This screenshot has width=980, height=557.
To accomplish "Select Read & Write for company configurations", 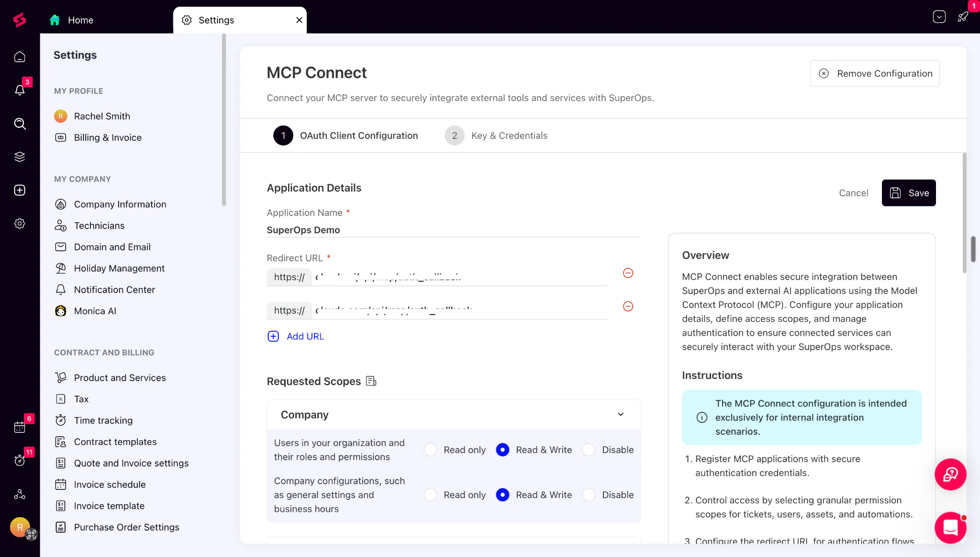I will tap(502, 495).
